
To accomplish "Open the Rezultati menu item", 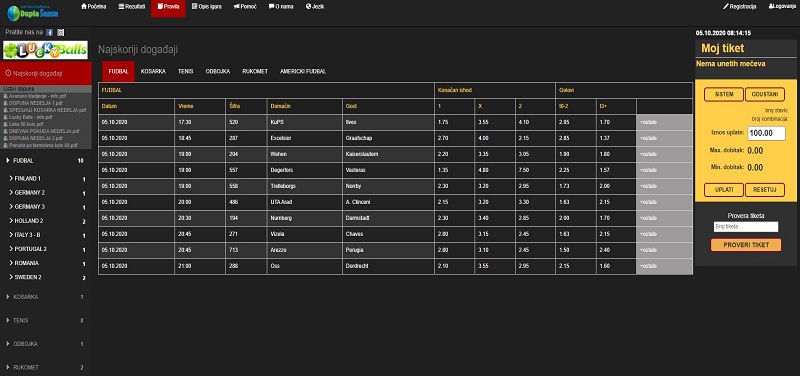I will point(132,7).
